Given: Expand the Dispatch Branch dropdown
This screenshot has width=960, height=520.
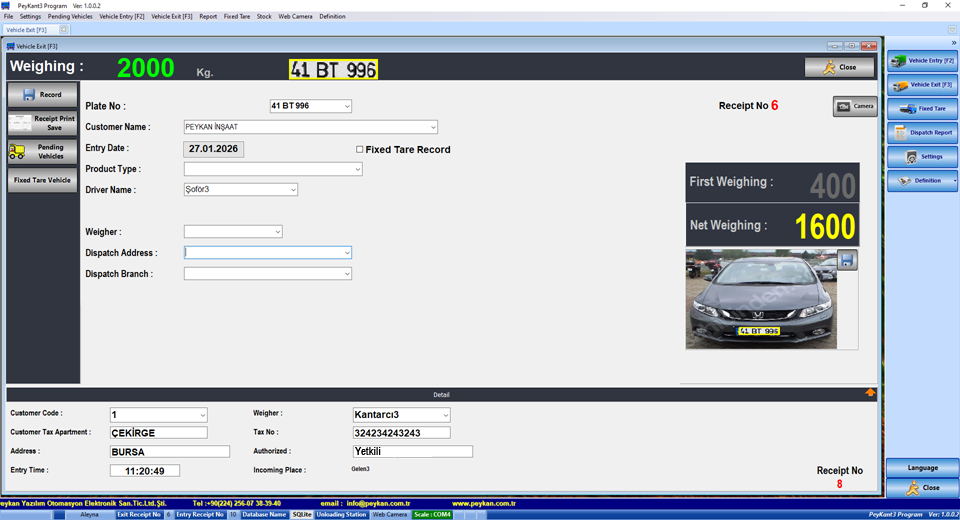Looking at the screenshot, I should (x=347, y=274).
